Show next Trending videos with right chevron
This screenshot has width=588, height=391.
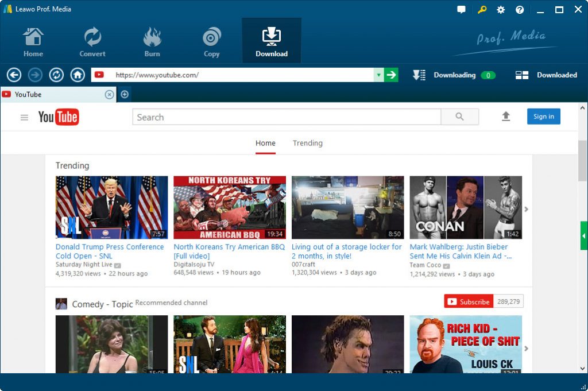point(526,209)
